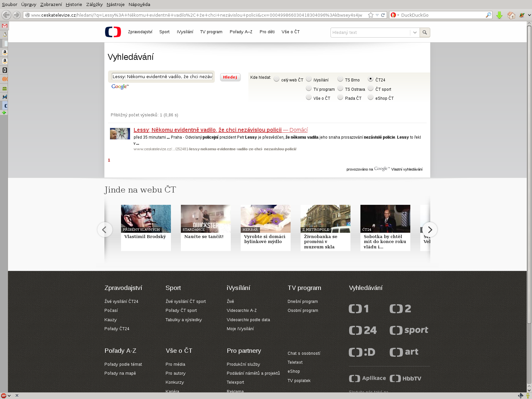This screenshot has width=532, height=399.
Task: Open the first Amazon pinned tab
Action: click(5, 52)
